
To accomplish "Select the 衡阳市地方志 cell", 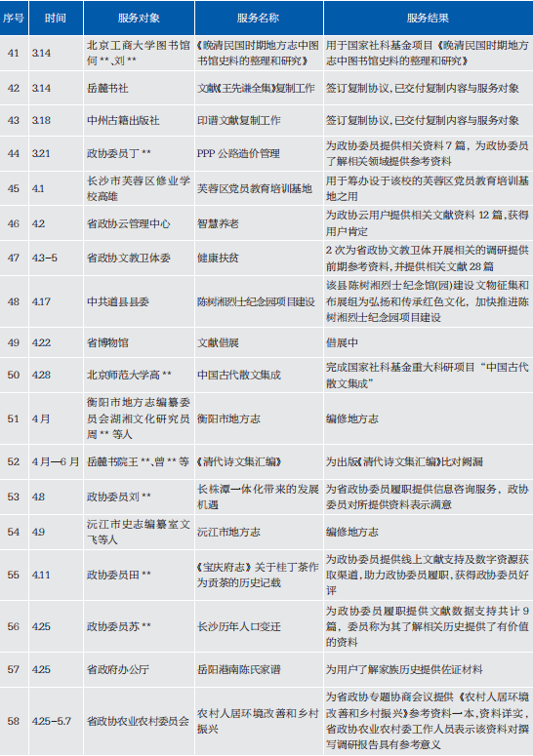I will point(259,418).
